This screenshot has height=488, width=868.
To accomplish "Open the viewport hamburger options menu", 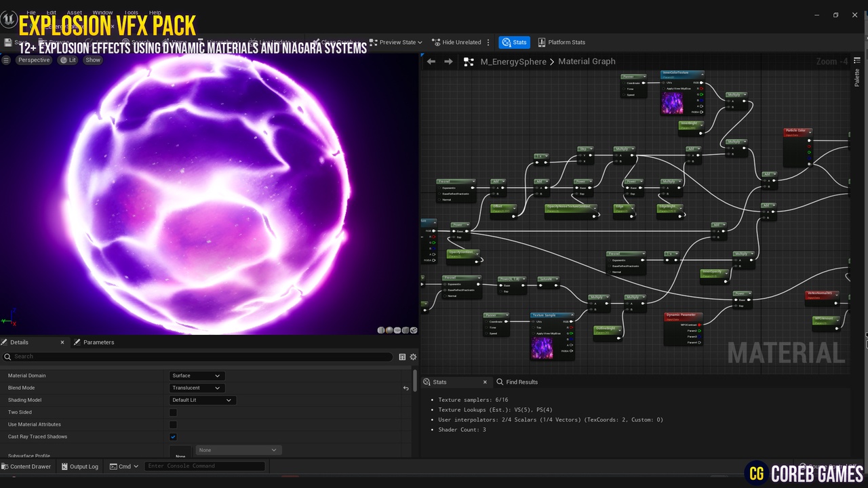I will (x=6, y=60).
